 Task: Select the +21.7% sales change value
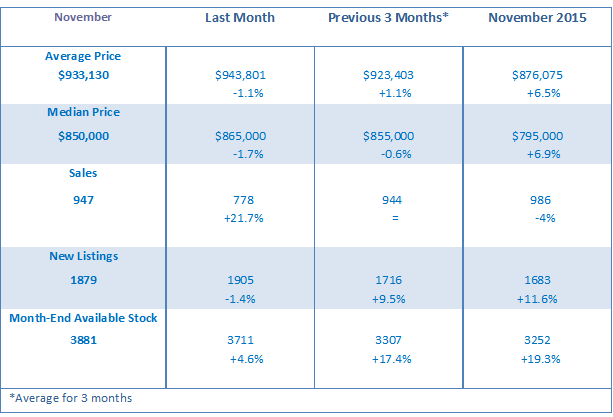240,217
